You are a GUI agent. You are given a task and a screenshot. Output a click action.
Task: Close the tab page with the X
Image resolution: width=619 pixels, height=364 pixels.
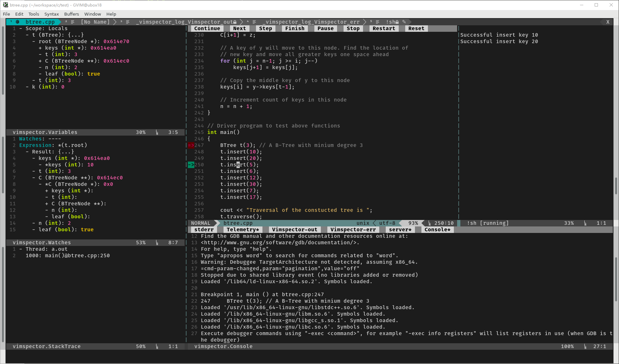608,22
